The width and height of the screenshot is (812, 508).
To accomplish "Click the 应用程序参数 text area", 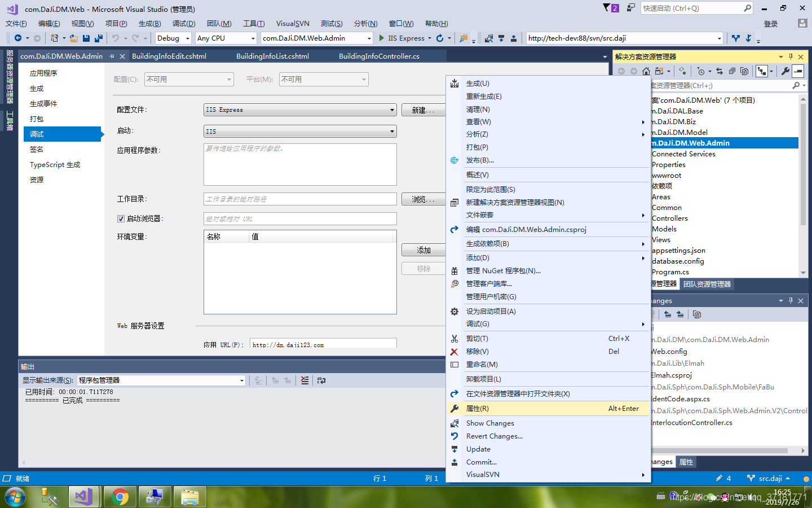I will pyautogui.click(x=300, y=164).
